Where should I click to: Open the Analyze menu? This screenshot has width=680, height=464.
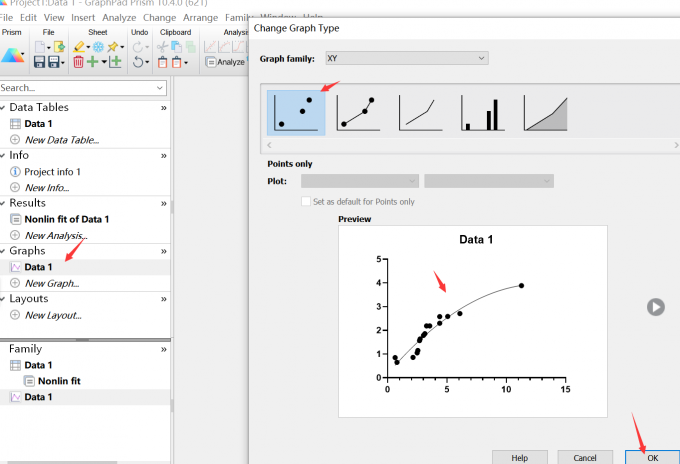click(119, 18)
